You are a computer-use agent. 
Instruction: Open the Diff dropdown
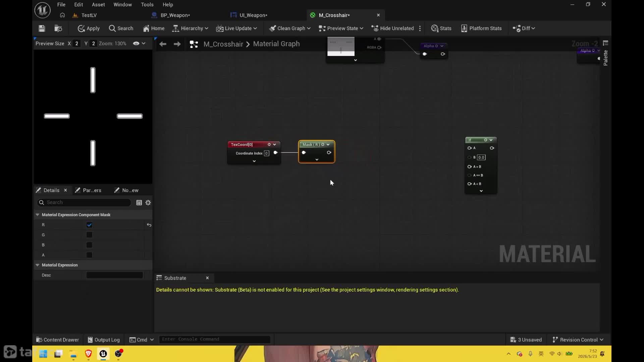coord(524,28)
